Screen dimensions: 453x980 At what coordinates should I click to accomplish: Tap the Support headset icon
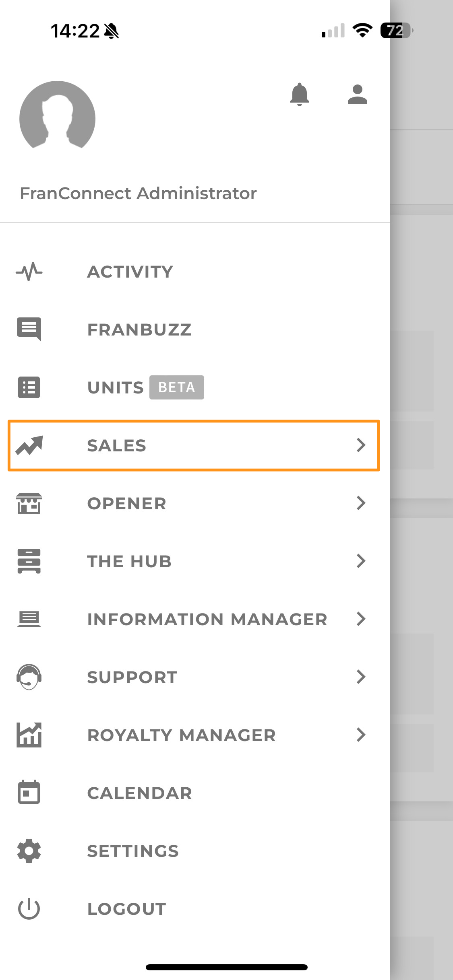coord(29,677)
